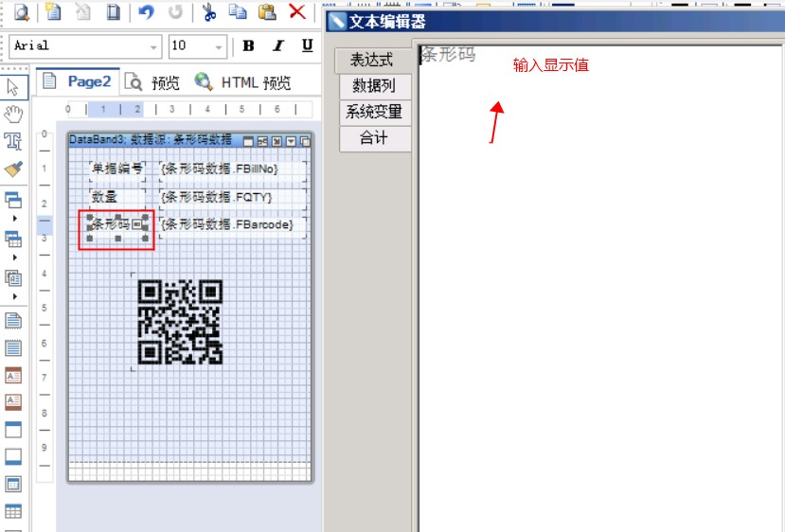Image resolution: width=785 pixels, height=532 pixels.
Task: Select the 系统变量 tab in text editor
Action: pos(374,112)
